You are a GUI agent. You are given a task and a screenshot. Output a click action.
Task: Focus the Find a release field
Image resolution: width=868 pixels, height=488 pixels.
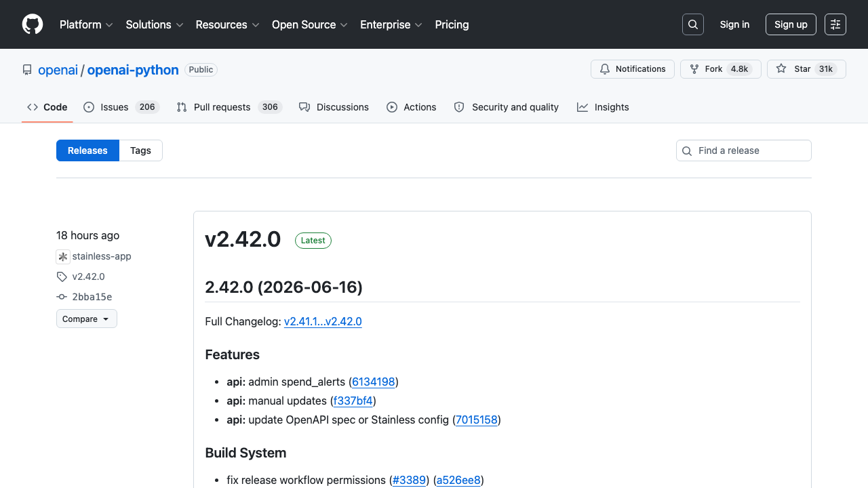(744, 150)
